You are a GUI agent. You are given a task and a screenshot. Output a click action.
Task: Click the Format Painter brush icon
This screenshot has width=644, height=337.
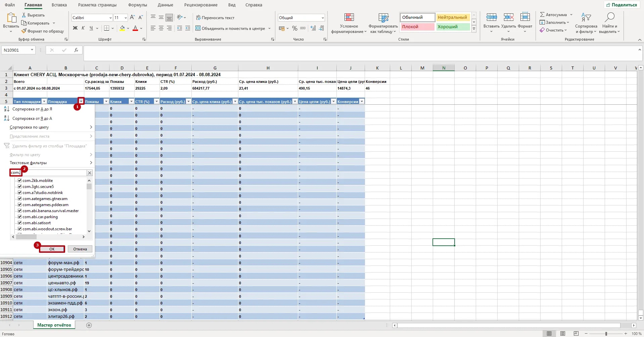[24, 31]
